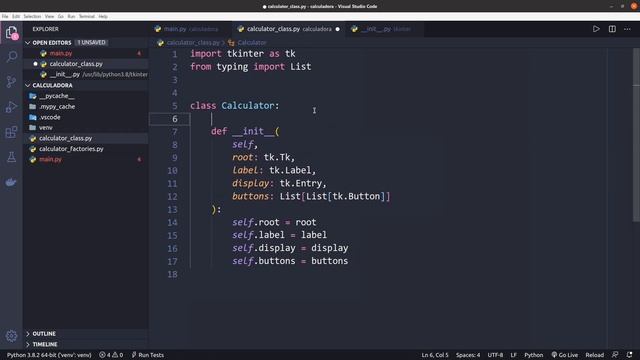This screenshot has height=360, width=640.
Task: Change language mode Python in status bar
Action: (x=533, y=355)
